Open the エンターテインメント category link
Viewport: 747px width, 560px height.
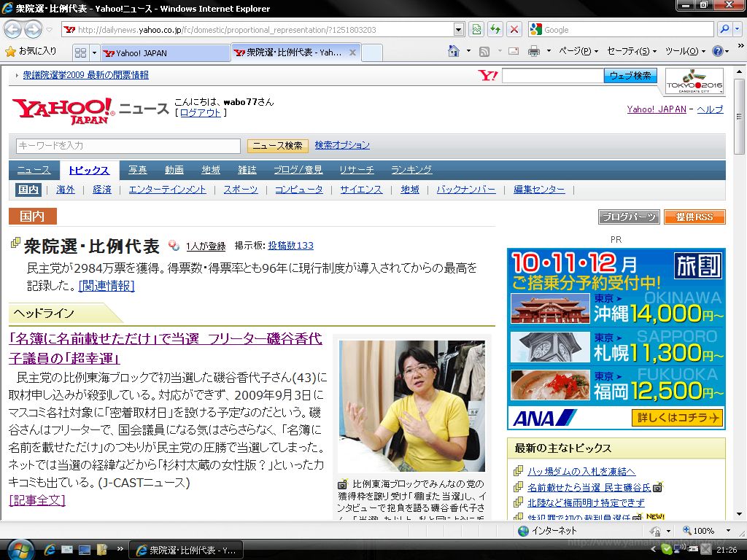167,190
